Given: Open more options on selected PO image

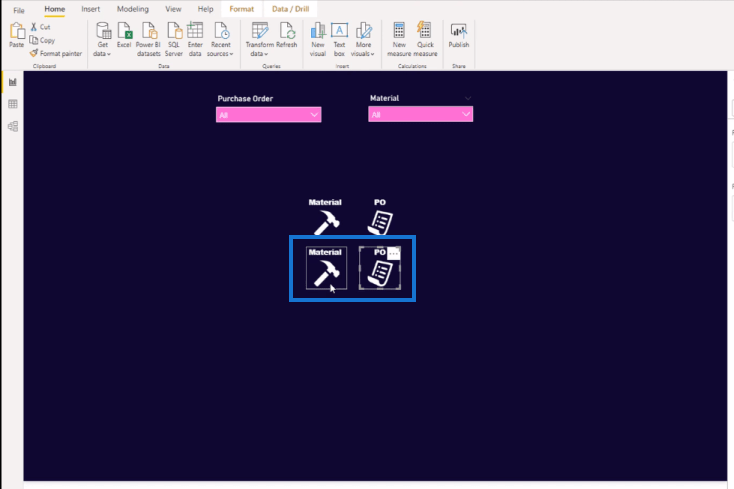Looking at the screenshot, I should [x=394, y=253].
